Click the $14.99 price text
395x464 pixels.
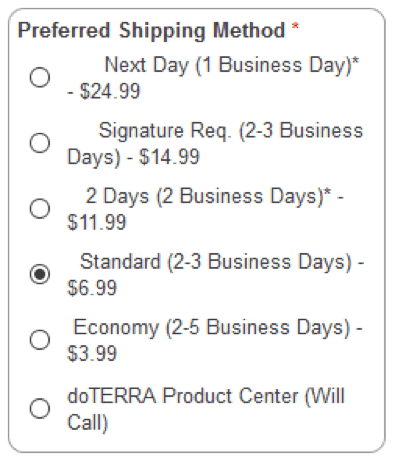click(x=169, y=157)
